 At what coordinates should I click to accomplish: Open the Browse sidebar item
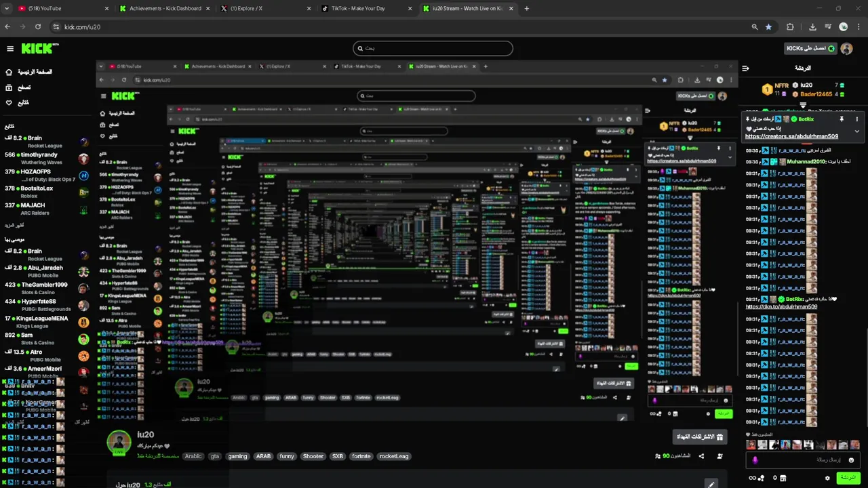[18, 87]
